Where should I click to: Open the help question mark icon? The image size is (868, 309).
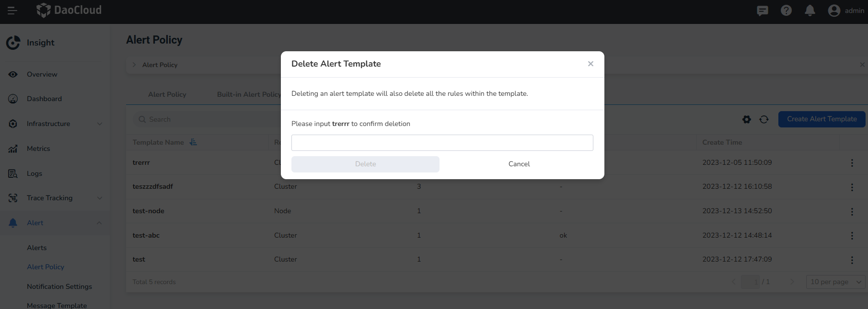786,11
